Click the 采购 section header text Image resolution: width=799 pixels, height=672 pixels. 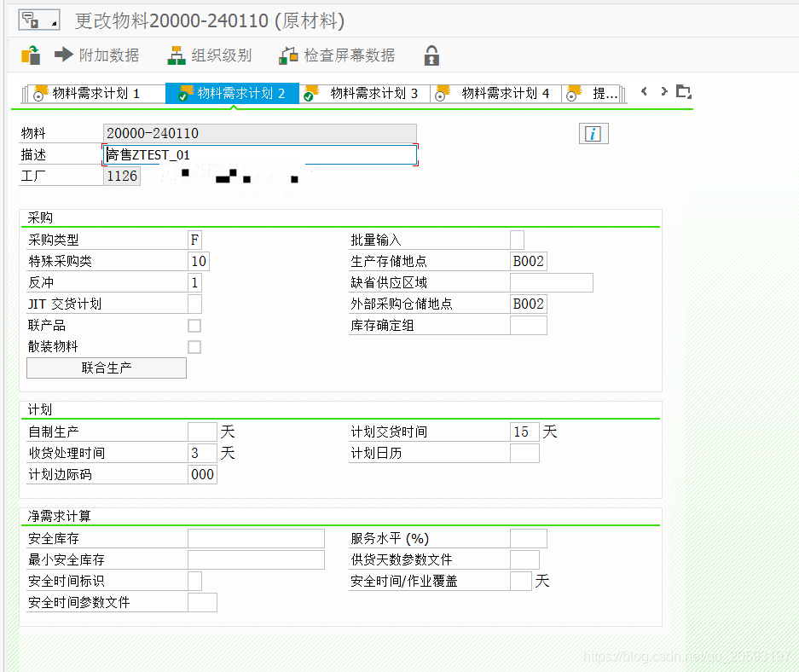(x=40, y=218)
